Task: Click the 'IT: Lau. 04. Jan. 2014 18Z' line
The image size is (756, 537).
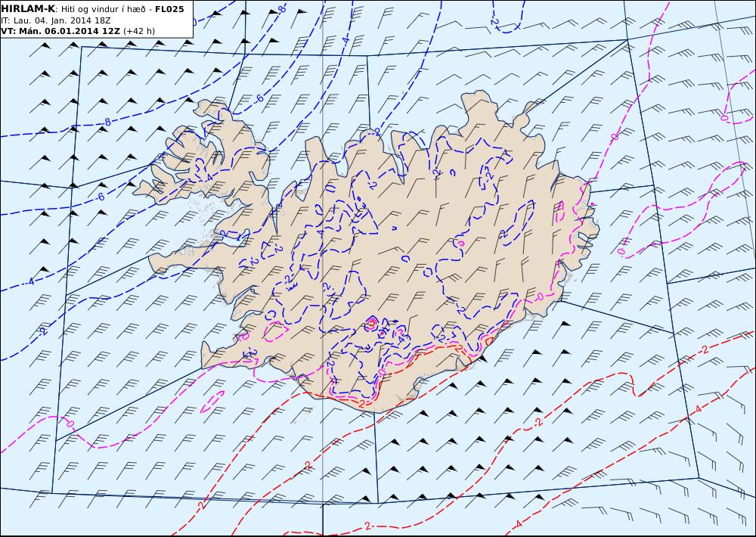Action: (x=56, y=20)
